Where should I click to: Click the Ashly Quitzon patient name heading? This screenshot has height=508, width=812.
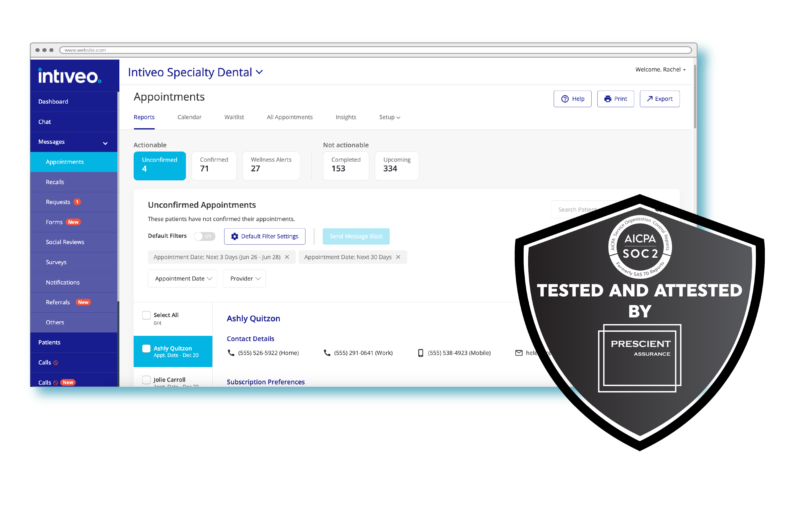point(253,319)
